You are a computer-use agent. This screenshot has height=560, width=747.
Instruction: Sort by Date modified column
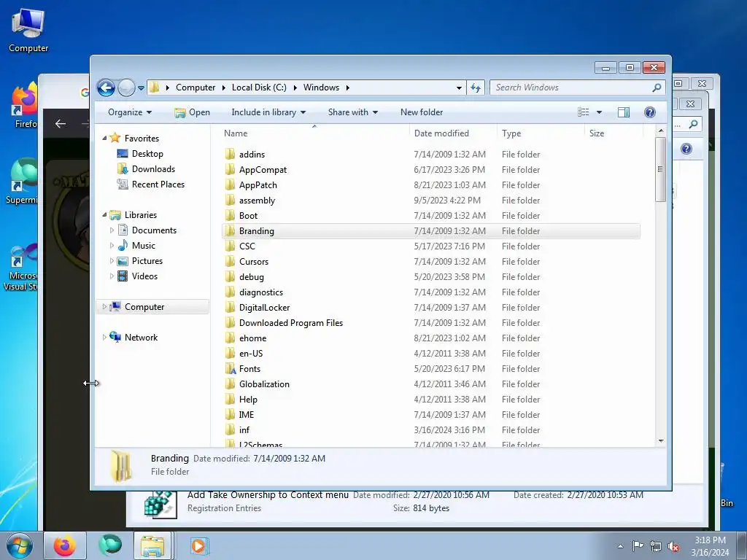pos(441,133)
